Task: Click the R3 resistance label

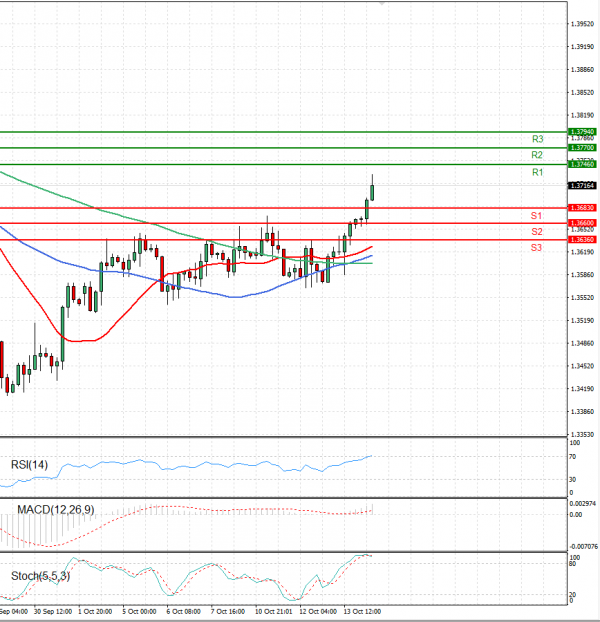Action: [537, 139]
